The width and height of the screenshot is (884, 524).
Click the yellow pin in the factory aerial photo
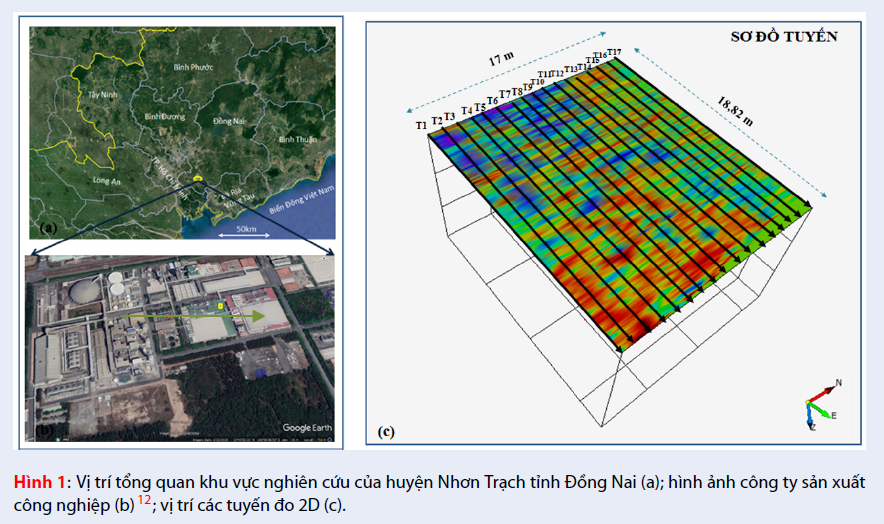coord(219,304)
